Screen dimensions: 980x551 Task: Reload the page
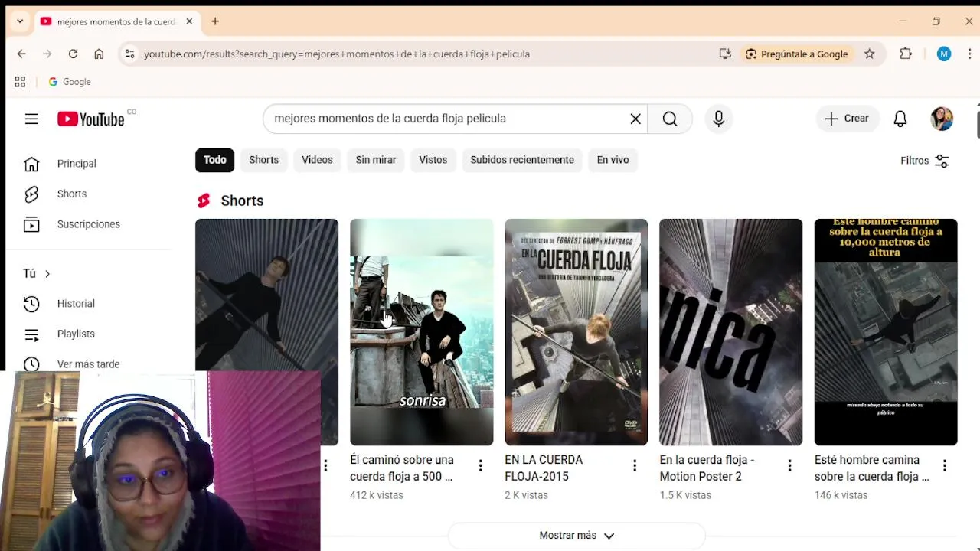73,54
